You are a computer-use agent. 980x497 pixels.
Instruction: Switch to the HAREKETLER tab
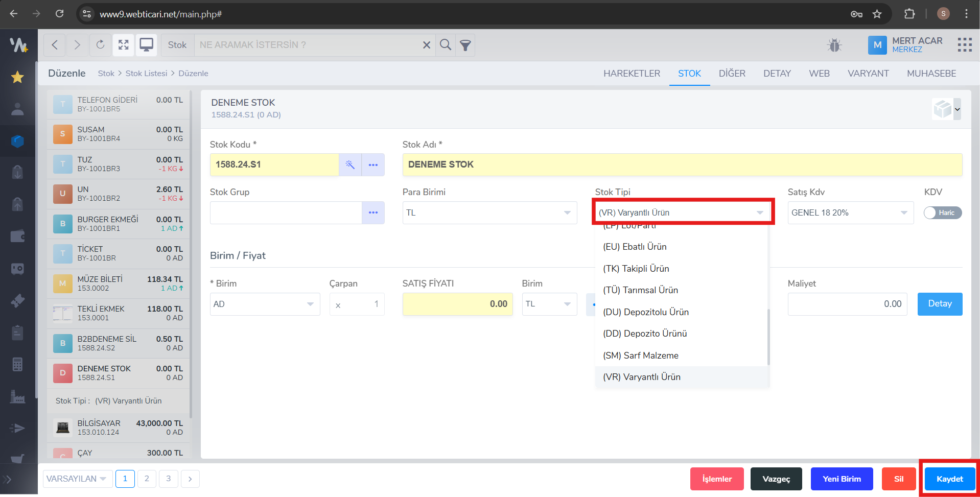tap(632, 74)
